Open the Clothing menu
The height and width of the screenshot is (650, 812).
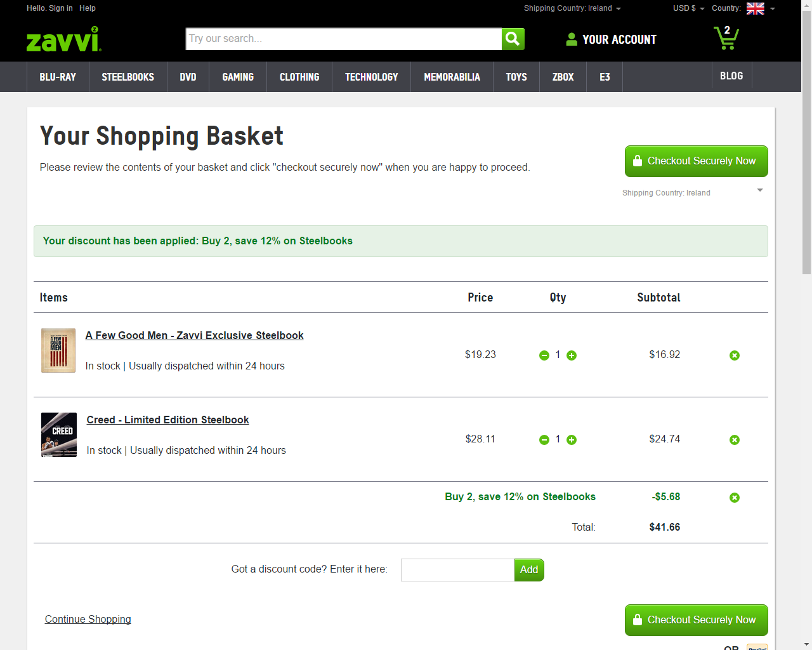point(299,77)
